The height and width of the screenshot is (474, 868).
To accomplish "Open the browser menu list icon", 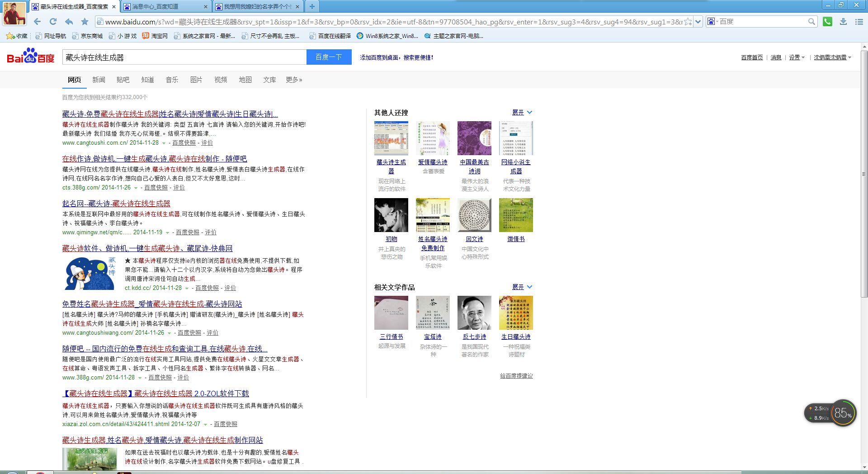I will [x=859, y=21].
